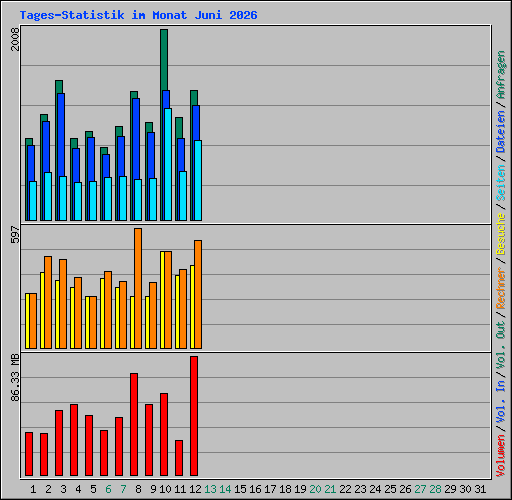Click day '8' on the x-axis
The height and width of the screenshot is (500, 512).
click(x=138, y=489)
